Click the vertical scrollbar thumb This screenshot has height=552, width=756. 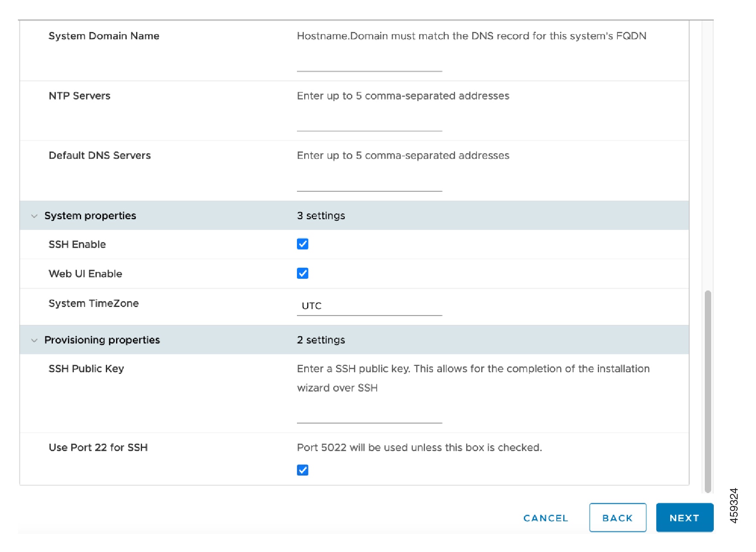tap(707, 391)
